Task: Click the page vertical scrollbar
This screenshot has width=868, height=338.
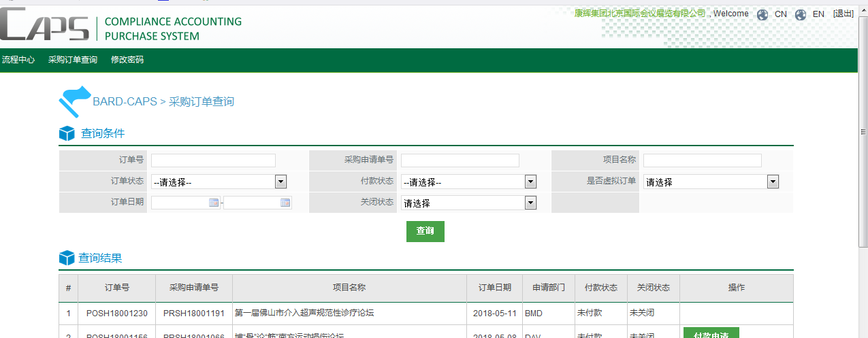Action: coord(863,170)
